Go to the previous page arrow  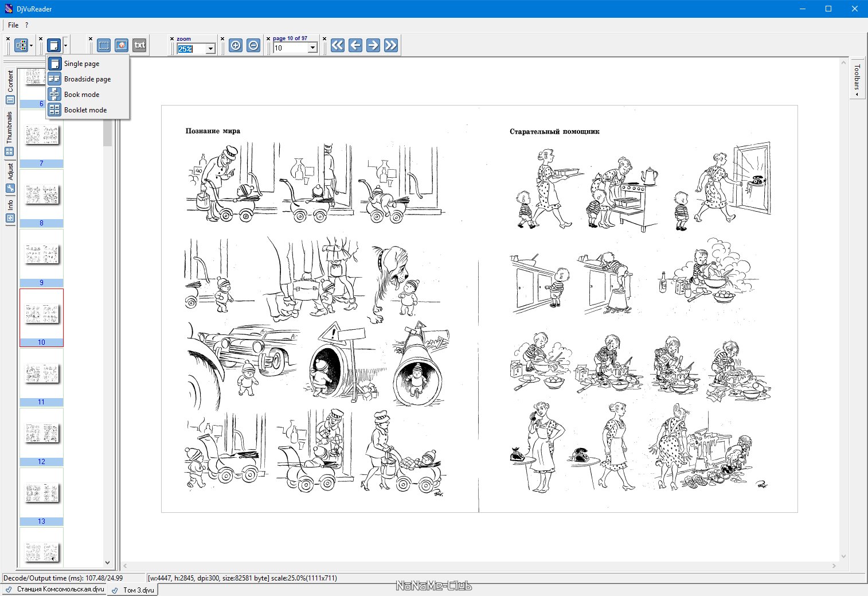pos(355,45)
